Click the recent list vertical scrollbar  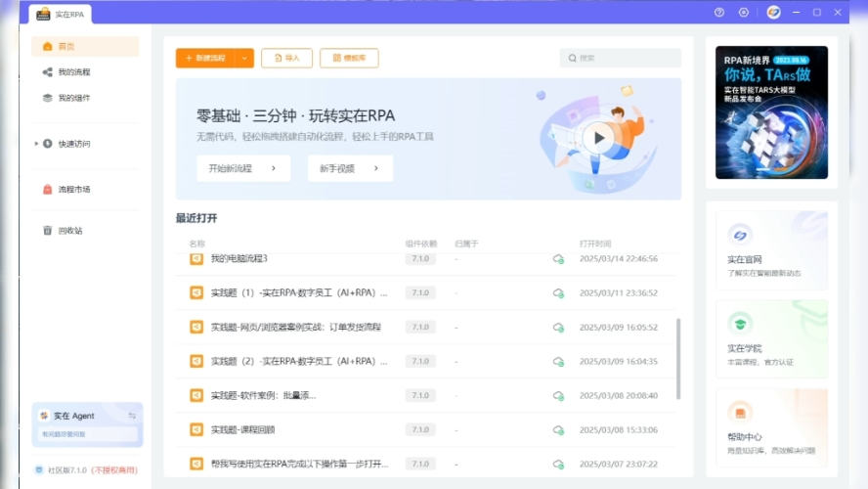tap(678, 359)
